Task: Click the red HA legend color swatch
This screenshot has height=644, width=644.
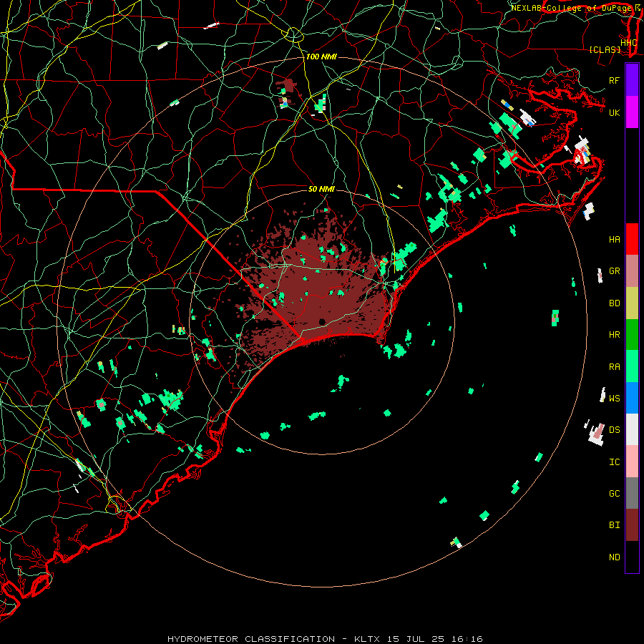Action: point(632,239)
